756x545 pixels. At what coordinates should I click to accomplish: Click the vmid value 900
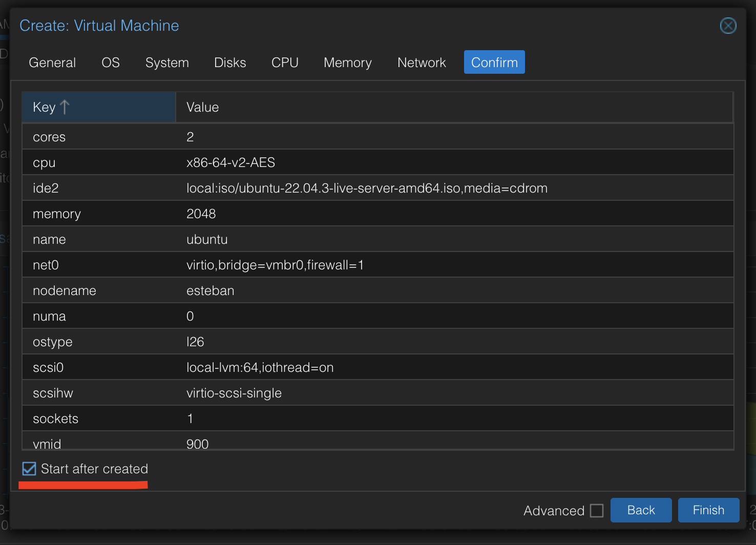coord(197,444)
